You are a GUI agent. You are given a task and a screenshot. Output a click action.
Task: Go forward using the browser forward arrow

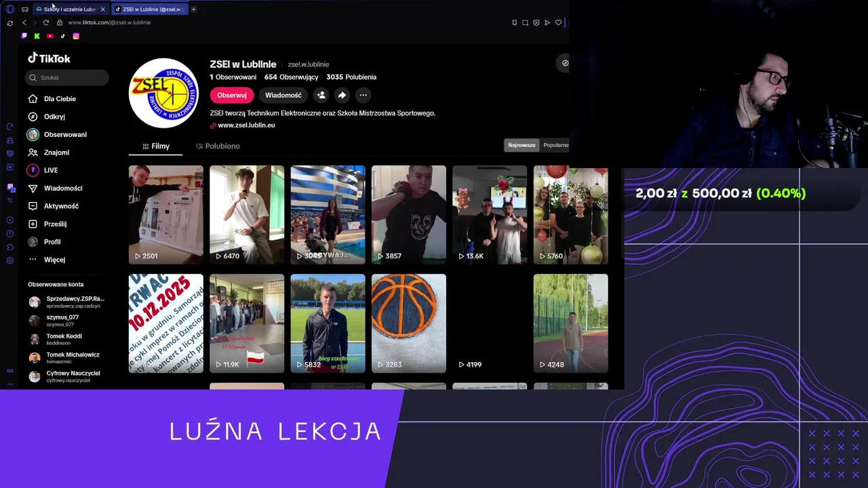click(35, 22)
